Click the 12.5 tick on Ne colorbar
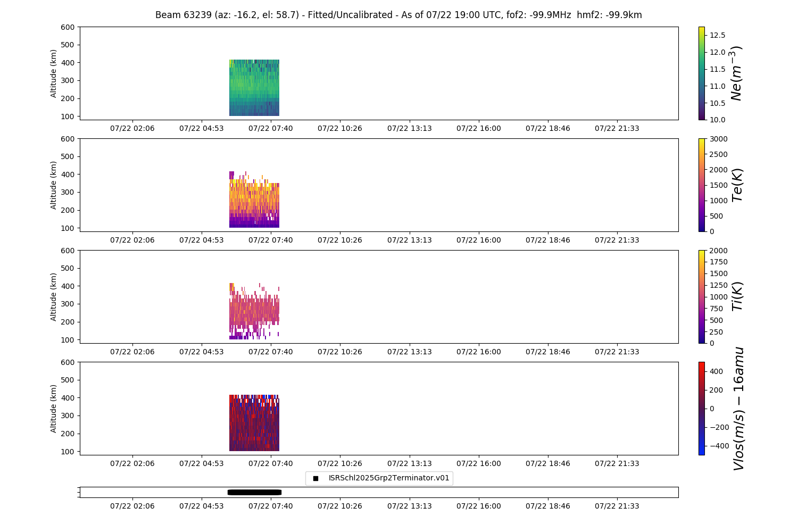798x532 pixels. (x=717, y=35)
